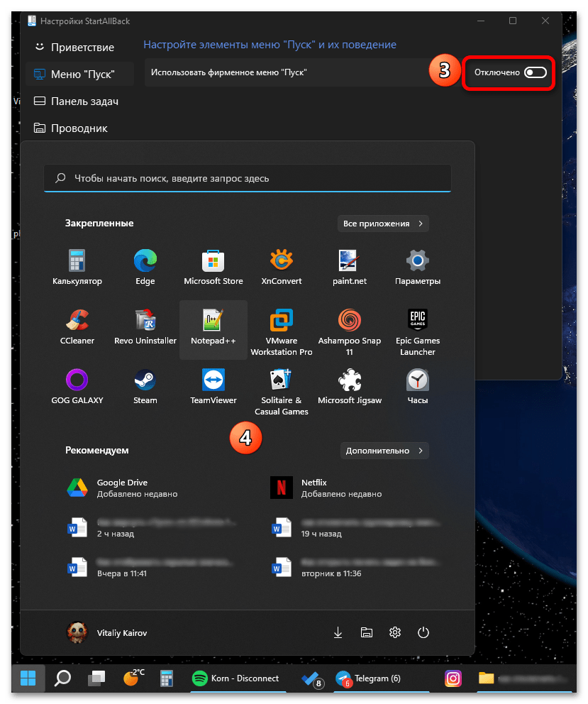588x704 pixels.
Task: Open Word document from 19 ч назад
Action: pyautogui.click(x=355, y=527)
